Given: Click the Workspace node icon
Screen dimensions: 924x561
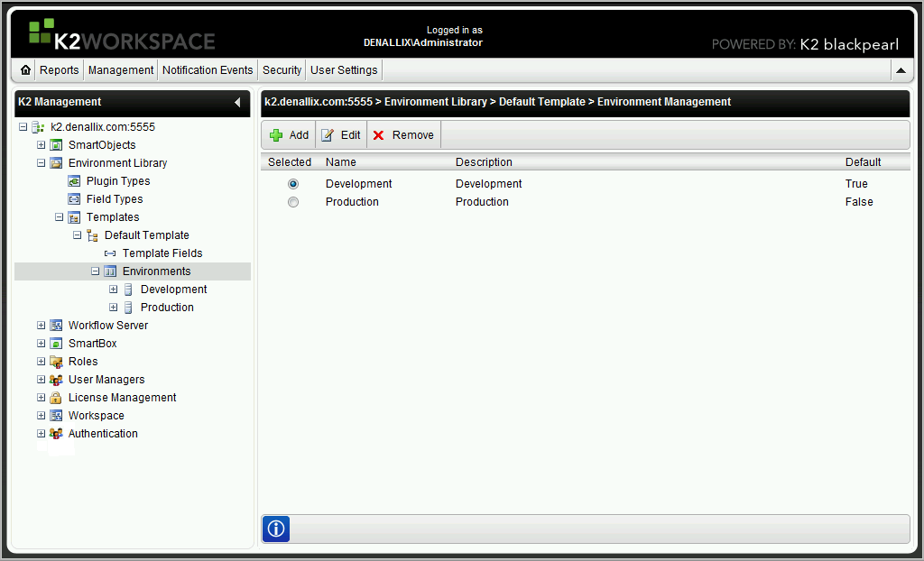Looking at the screenshot, I should click(56, 416).
